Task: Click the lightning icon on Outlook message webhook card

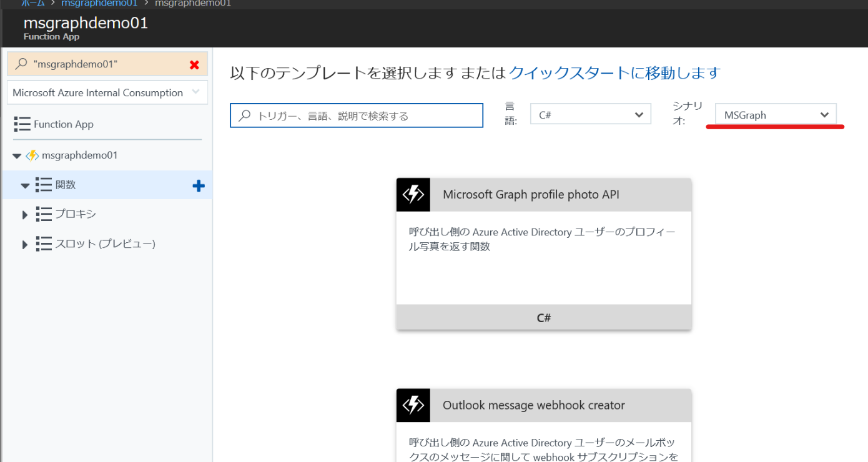Action: 413,405
